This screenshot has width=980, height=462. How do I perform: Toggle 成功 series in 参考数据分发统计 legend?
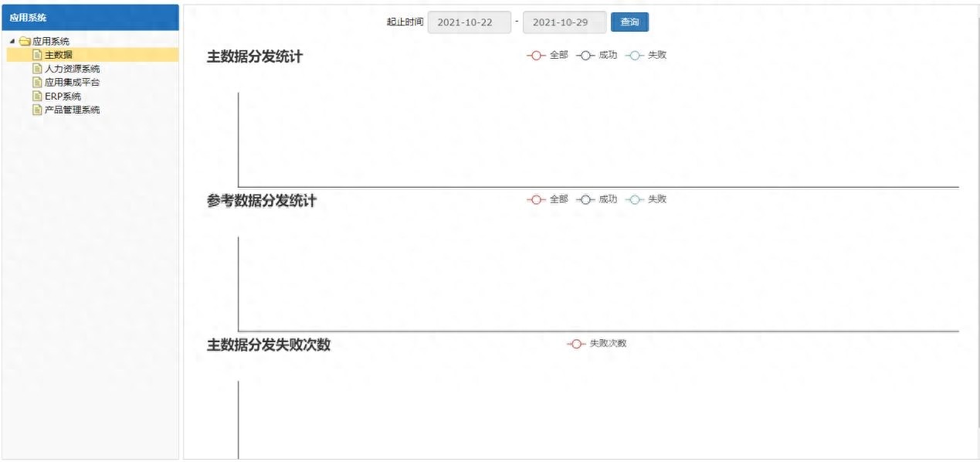596,199
